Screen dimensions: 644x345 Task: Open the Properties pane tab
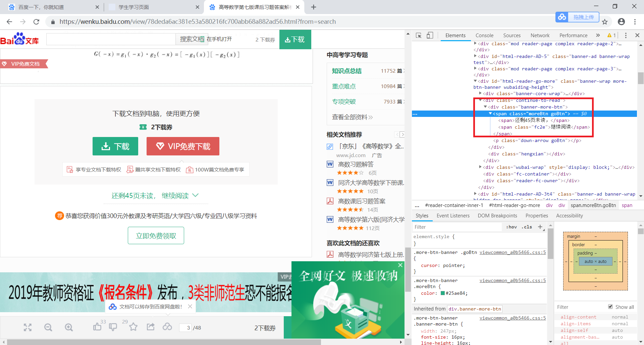pos(537,216)
